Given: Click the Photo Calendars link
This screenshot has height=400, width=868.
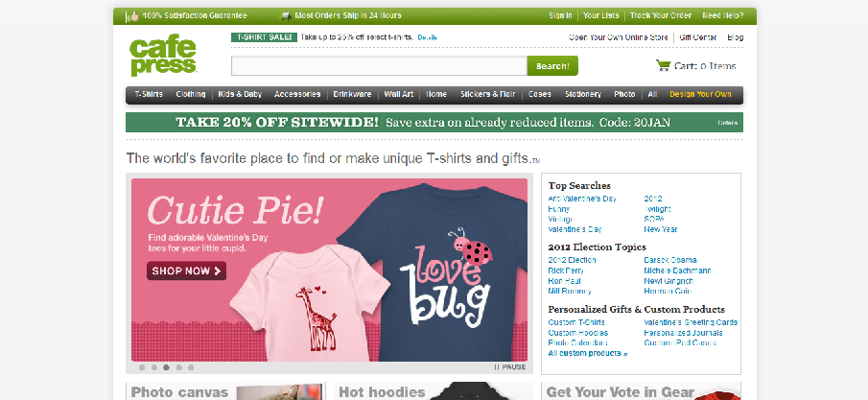Looking at the screenshot, I should pos(578,343).
